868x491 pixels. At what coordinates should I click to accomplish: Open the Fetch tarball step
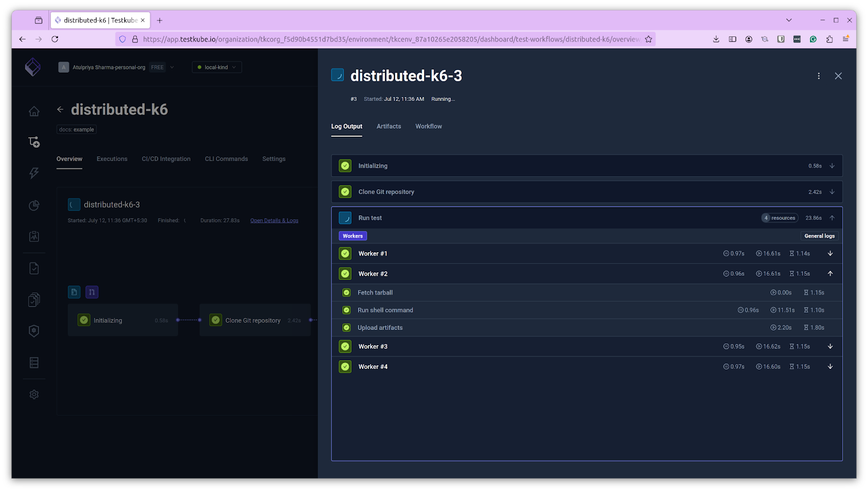click(x=587, y=293)
